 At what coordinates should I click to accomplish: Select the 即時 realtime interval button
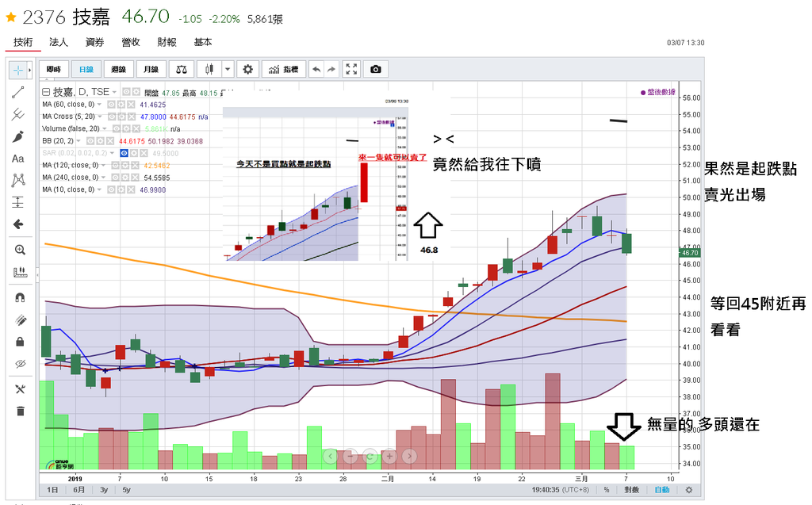[x=54, y=70]
